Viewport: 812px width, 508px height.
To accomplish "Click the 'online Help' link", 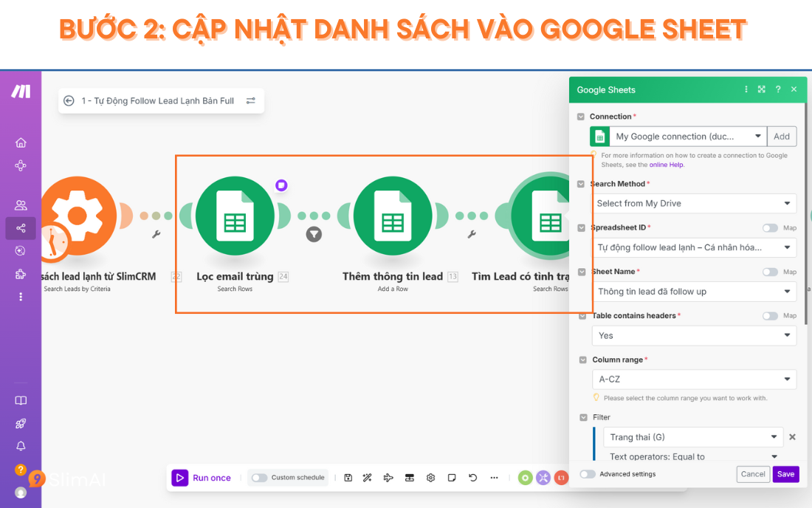I will tap(667, 165).
